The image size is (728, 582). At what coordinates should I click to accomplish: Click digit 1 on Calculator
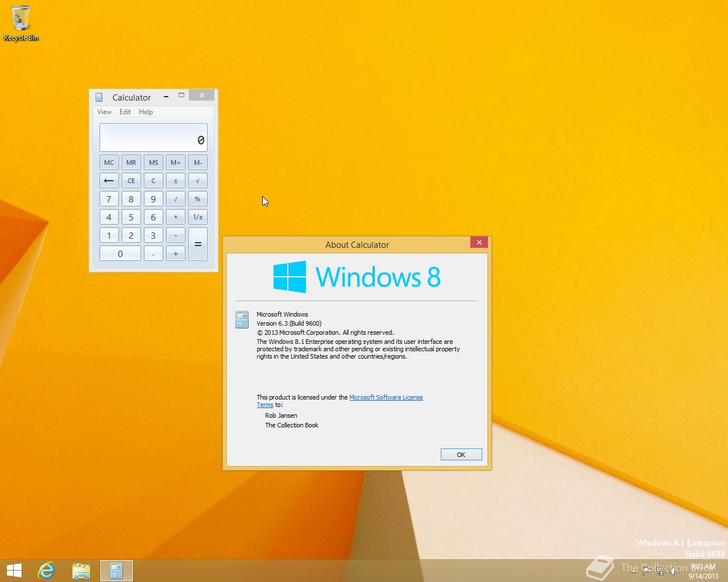tap(109, 235)
